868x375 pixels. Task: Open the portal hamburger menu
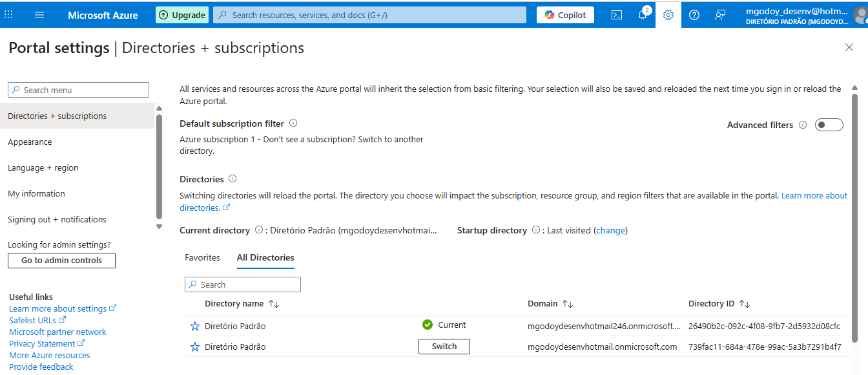click(x=39, y=15)
